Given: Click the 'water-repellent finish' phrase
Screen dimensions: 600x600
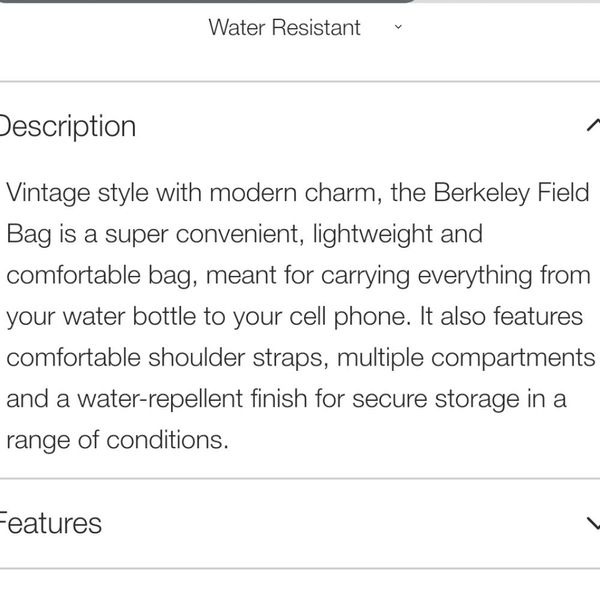Looking at the screenshot, I should point(192,399).
